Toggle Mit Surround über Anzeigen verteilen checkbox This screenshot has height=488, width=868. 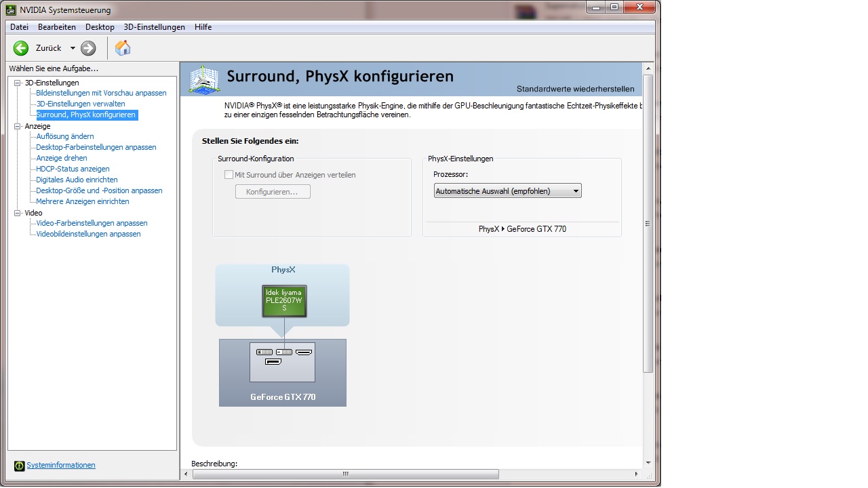[229, 175]
